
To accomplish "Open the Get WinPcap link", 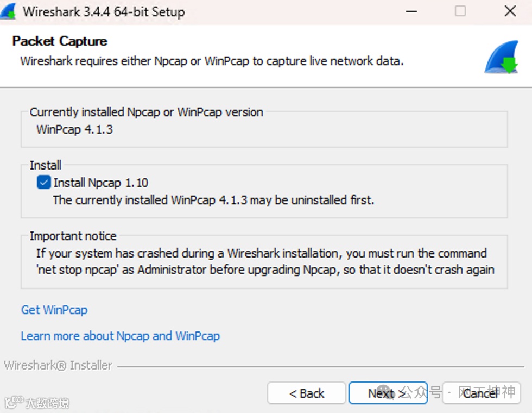I will (x=54, y=310).
